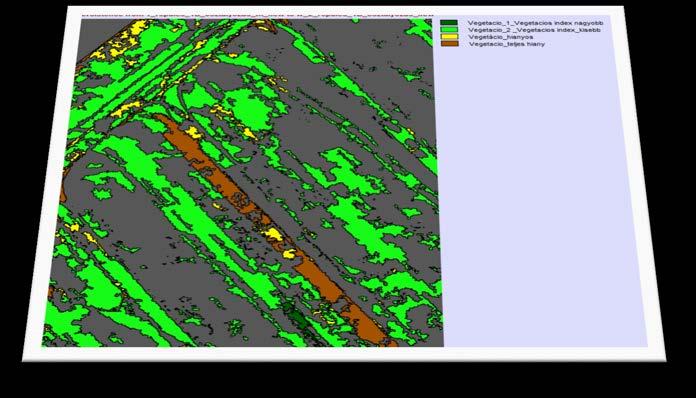
Task: Select the Vegetacio_teljes hiany legend entry text
Action: pyautogui.click(x=506, y=44)
